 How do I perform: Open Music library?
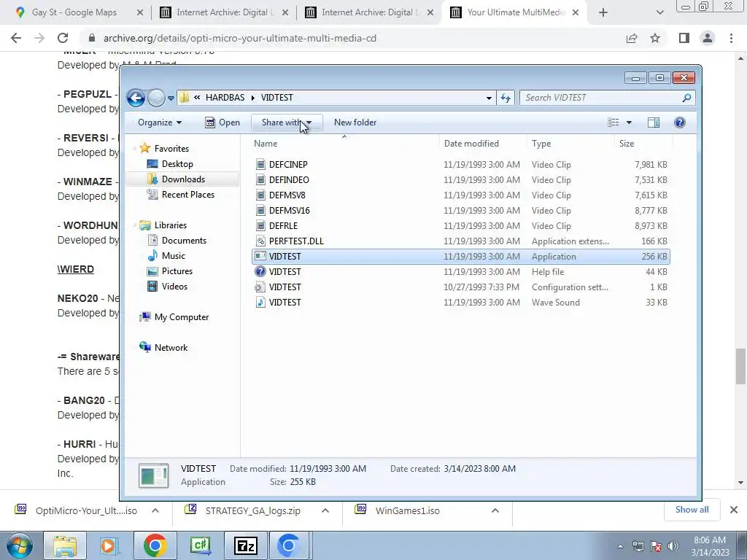[173, 256]
